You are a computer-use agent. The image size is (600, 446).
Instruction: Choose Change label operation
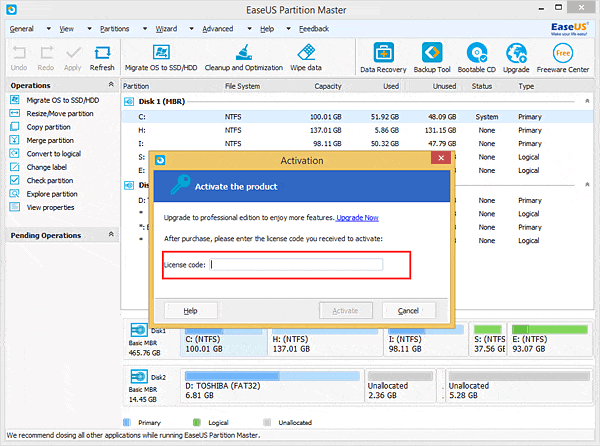tap(47, 167)
